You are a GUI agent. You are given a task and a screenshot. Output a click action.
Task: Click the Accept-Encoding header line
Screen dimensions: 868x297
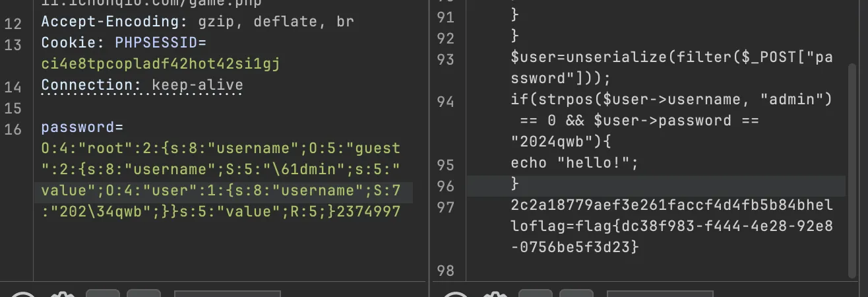click(197, 22)
